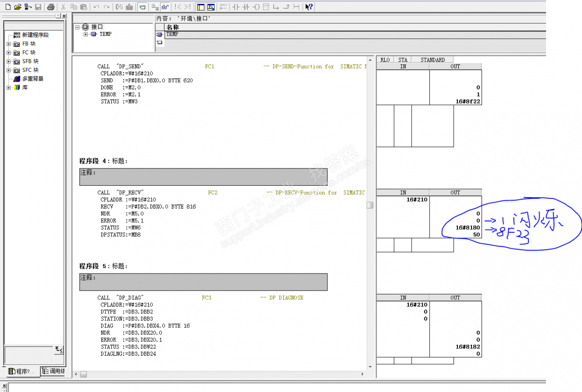Click the compile block icon
This screenshot has height=392, width=582.
tap(119, 7)
